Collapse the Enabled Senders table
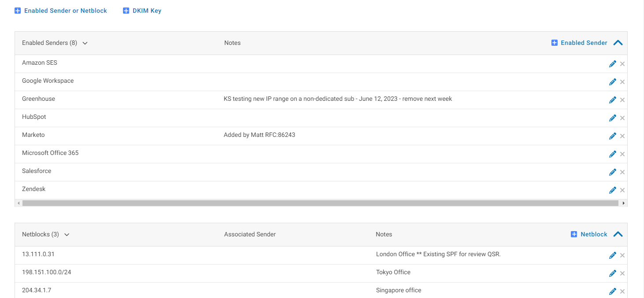Image resolution: width=644 pixels, height=298 pixels. (x=618, y=43)
